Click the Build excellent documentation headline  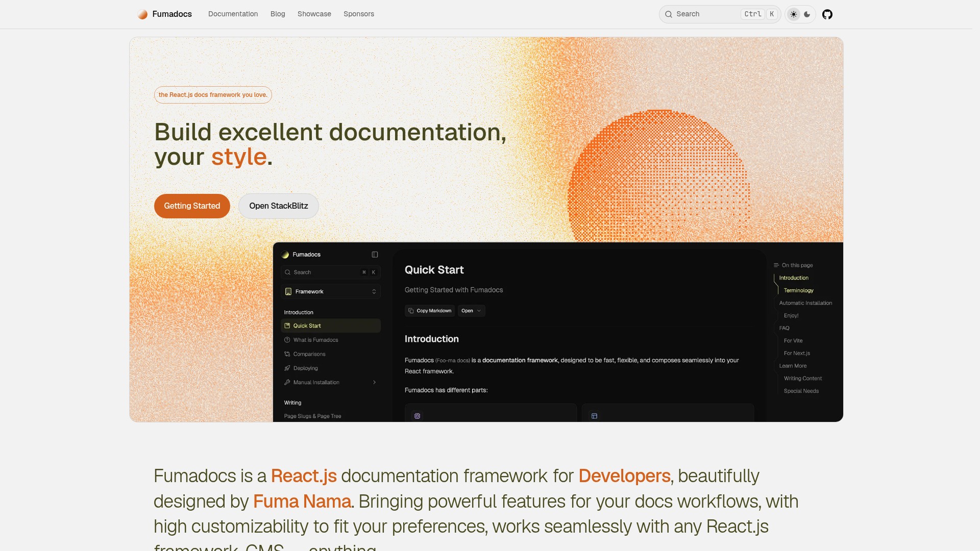click(x=330, y=144)
